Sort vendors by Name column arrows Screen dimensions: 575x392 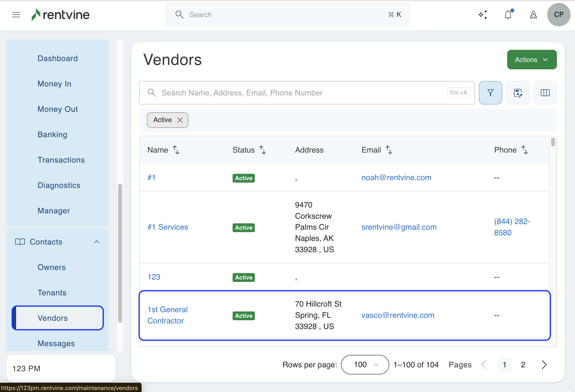176,150
